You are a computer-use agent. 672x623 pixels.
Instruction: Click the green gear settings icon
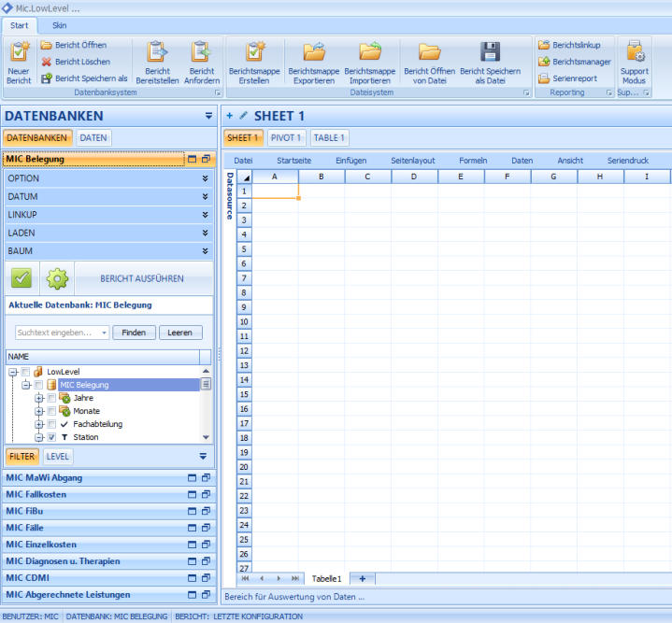point(58,278)
